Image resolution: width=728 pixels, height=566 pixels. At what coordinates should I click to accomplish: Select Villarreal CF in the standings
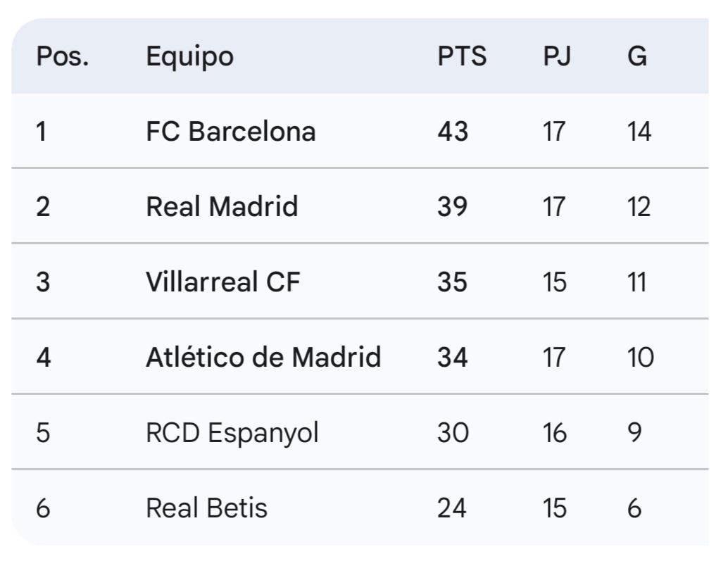(x=222, y=282)
